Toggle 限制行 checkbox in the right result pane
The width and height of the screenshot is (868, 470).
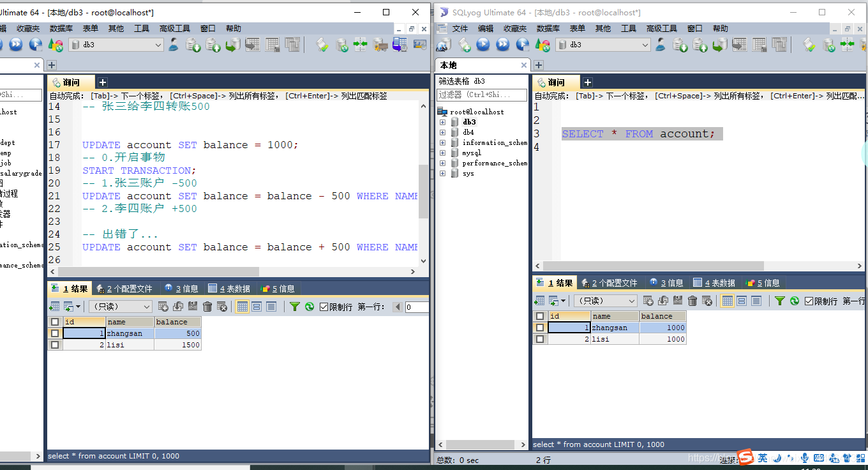pyautogui.click(x=809, y=301)
